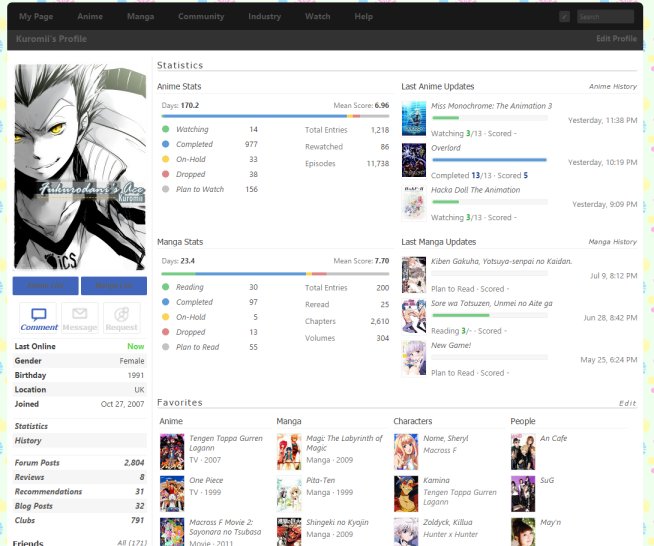Click the anime stats score distribution bar

tap(275, 115)
